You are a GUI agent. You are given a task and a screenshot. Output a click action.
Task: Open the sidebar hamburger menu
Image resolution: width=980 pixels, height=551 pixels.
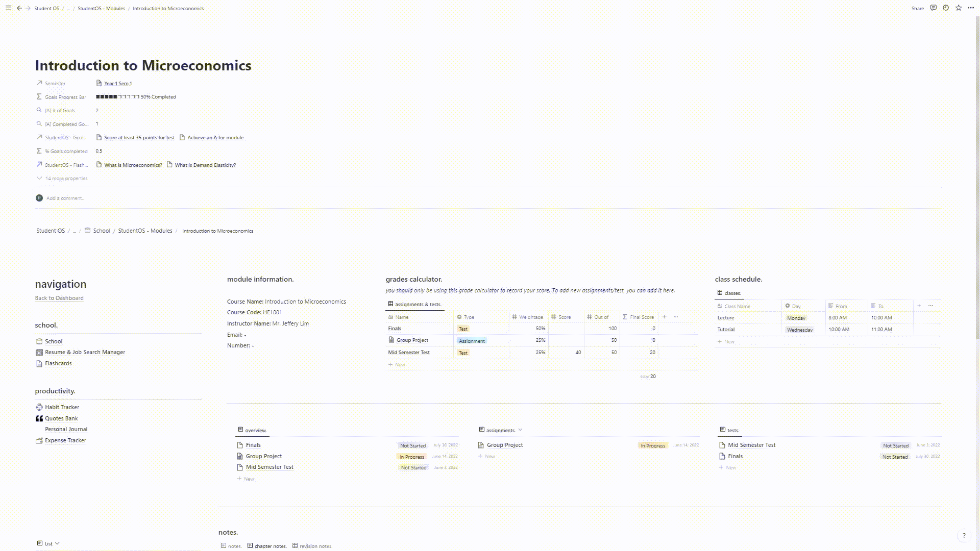pyautogui.click(x=8, y=8)
